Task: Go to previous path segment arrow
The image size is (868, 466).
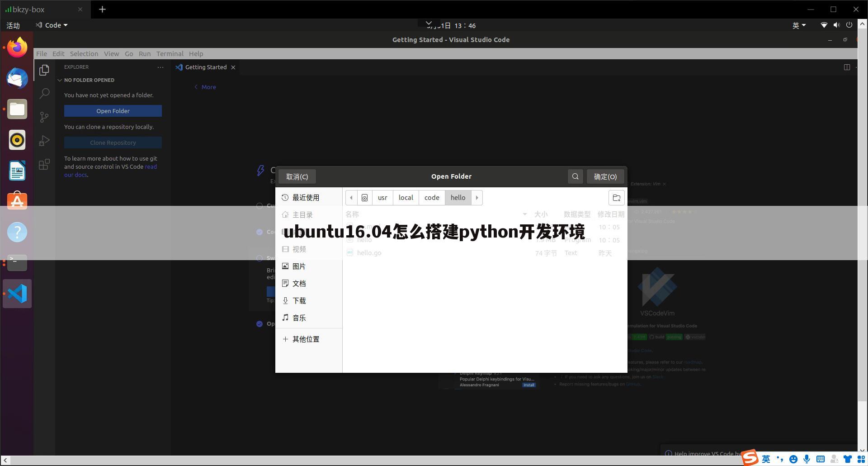Action: point(351,198)
